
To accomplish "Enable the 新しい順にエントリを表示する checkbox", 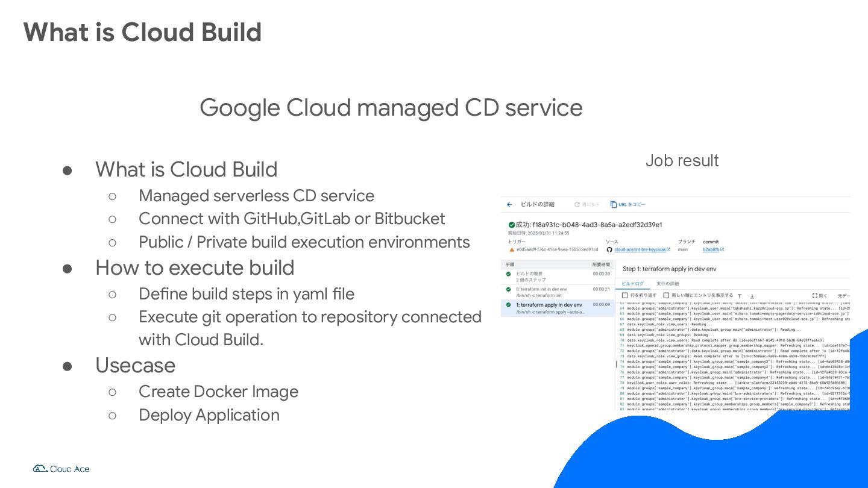I will click(x=666, y=296).
